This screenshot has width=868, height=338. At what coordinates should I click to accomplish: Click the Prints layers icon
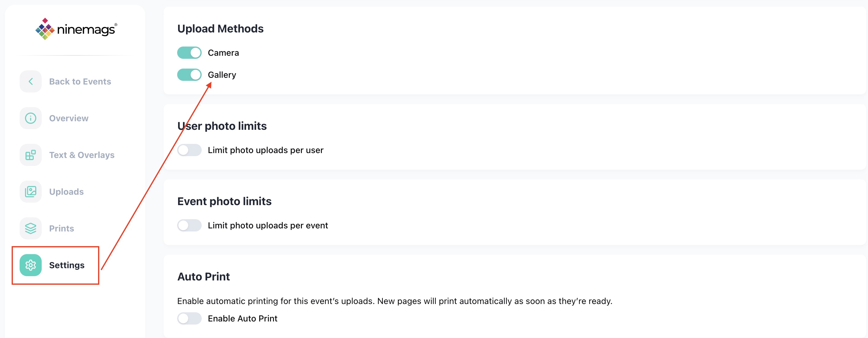click(x=31, y=228)
